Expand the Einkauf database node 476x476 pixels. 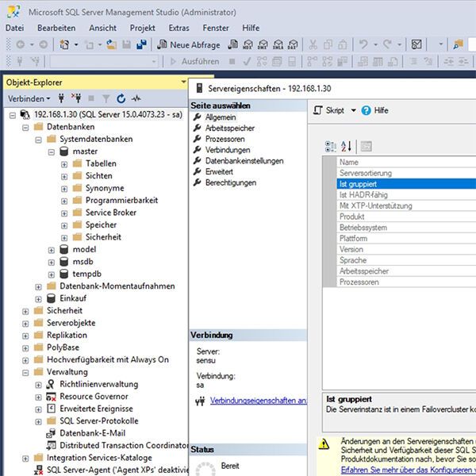[x=38, y=299]
